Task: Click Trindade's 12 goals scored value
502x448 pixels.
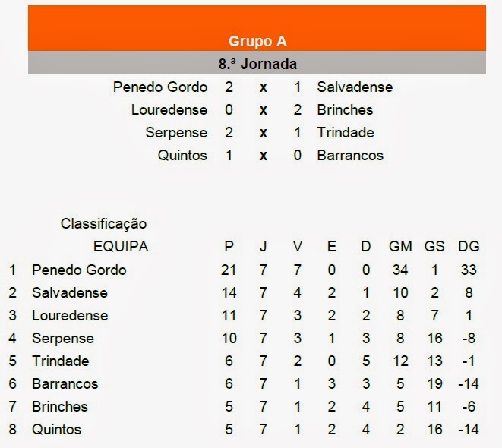Action: pyautogui.click(x=400, y=361)
